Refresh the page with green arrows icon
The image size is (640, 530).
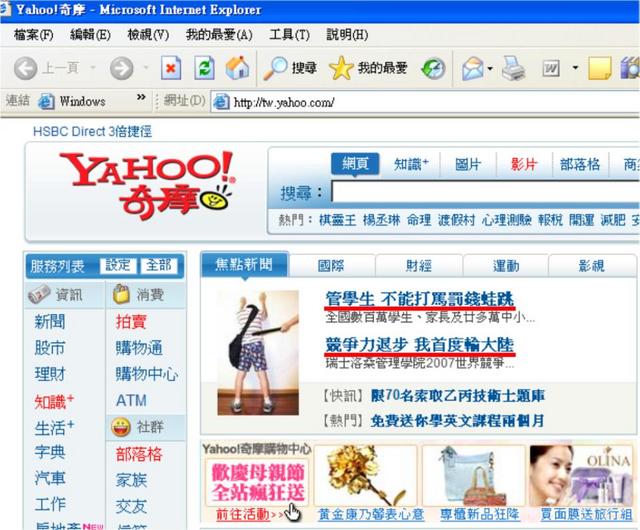pos(204,68)
